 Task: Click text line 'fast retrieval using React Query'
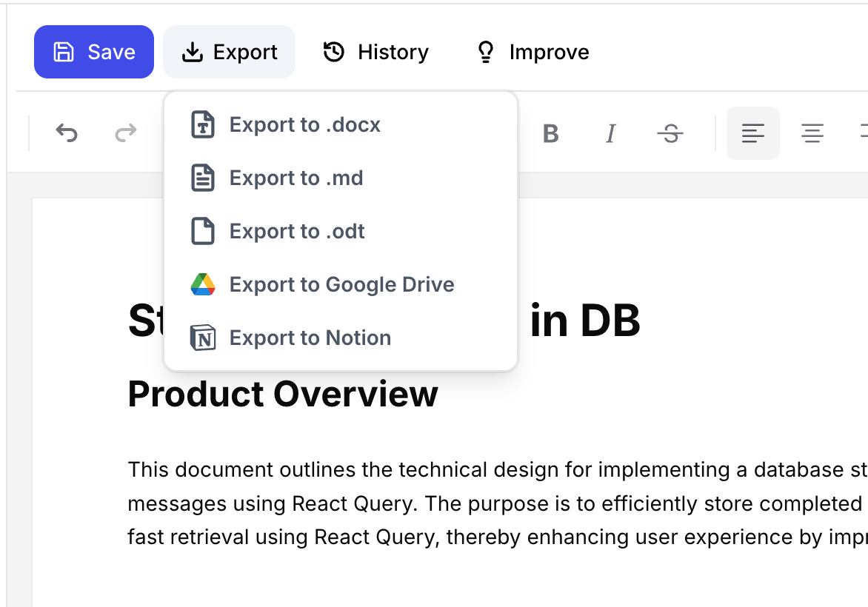coord(498,537)
